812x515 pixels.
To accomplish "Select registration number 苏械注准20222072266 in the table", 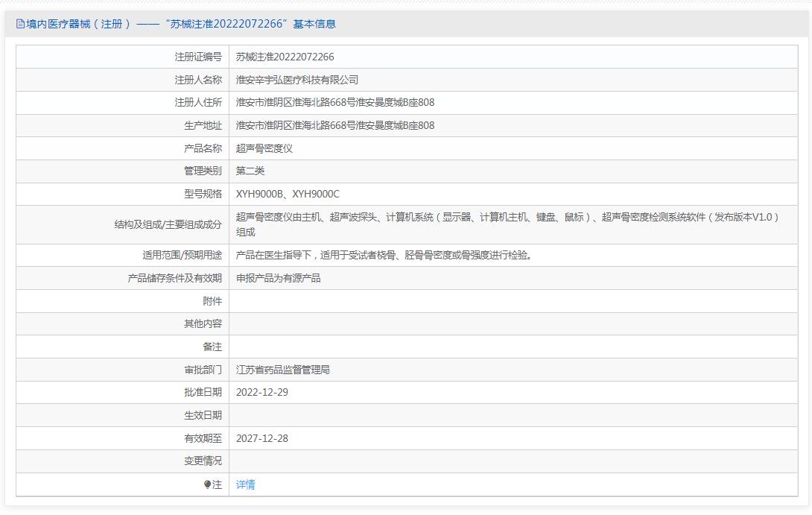I will tap(285, 57).
